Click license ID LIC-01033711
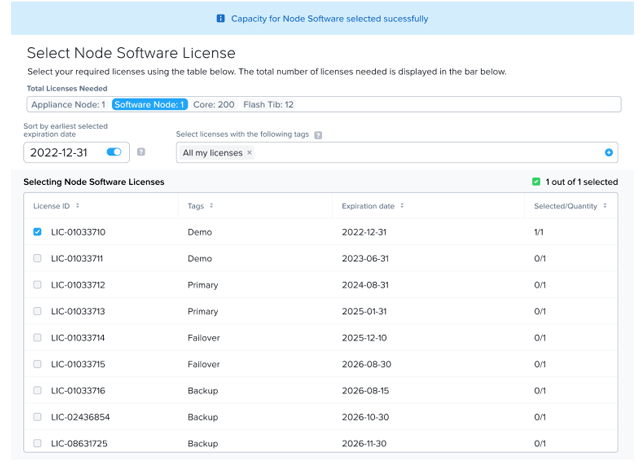This screenshot has height=465, width=644. [x=77, y=258]
